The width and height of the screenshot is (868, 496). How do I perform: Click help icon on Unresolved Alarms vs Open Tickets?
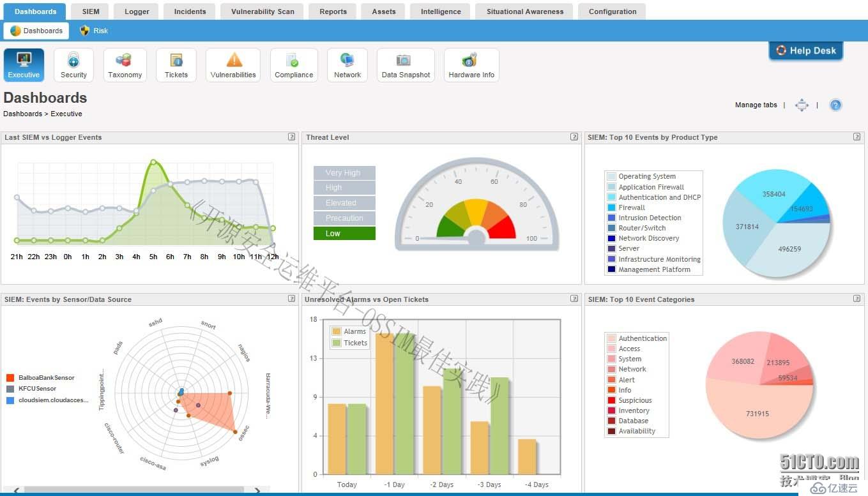point(574,299)
